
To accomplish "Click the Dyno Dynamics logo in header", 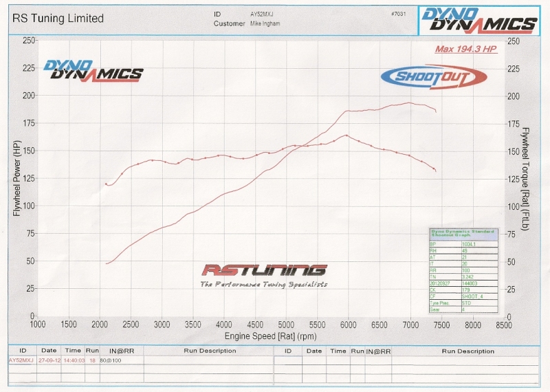I will coord(478,19).
